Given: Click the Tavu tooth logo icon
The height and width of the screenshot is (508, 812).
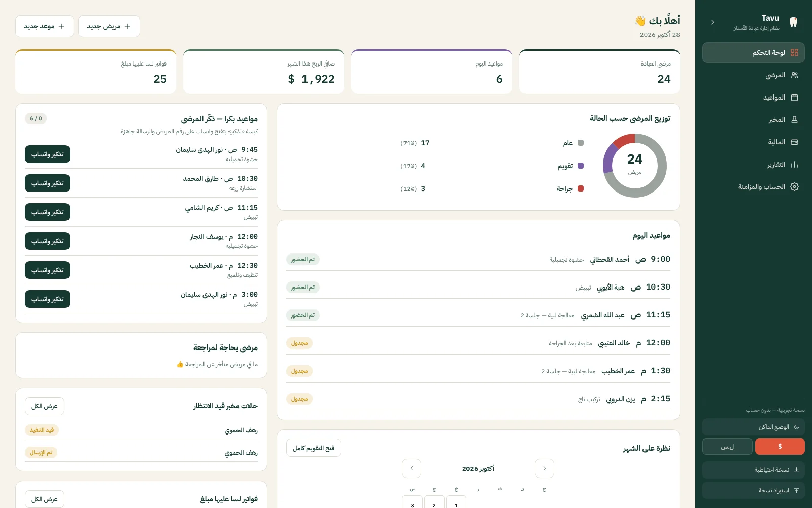Looking at the screenshot, I should 793,22.
